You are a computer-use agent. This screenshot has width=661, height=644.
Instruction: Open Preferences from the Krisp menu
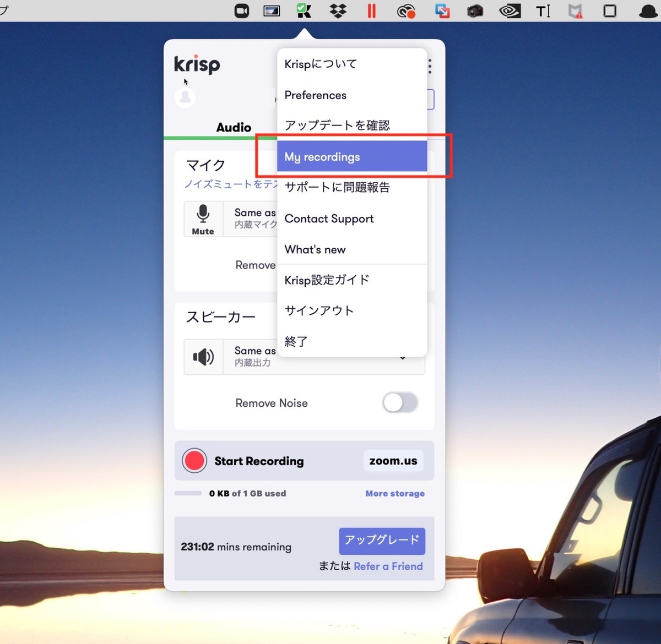pyautogui.click(x=352, y=95)
